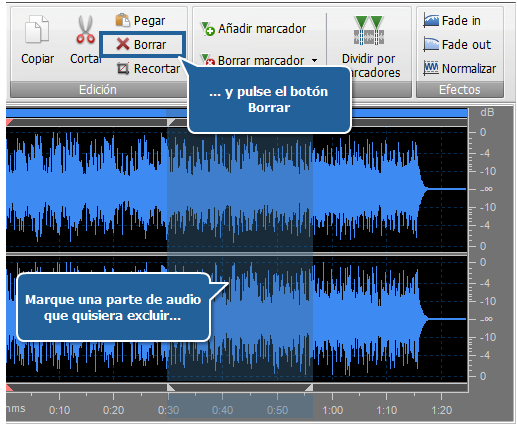The width and height of the screenshot is (517, 425).
Task: Click the Edición group label
Action: coord(98,89)
